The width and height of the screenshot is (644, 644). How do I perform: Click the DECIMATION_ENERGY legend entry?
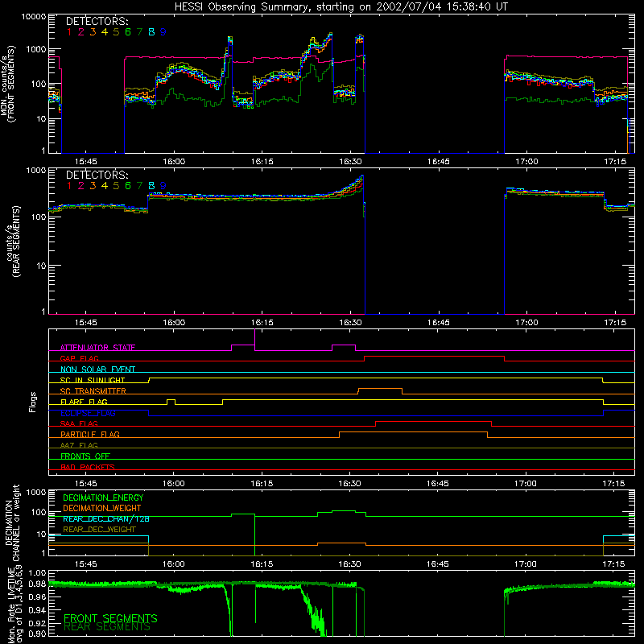click(103, 497)
